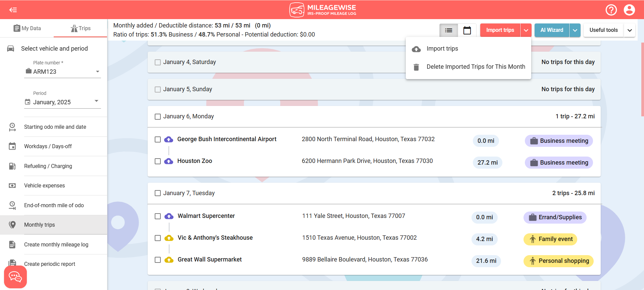Click the page vertical scrollbar
The height and width of the screenshot is (290, 644).
(642, 79)
